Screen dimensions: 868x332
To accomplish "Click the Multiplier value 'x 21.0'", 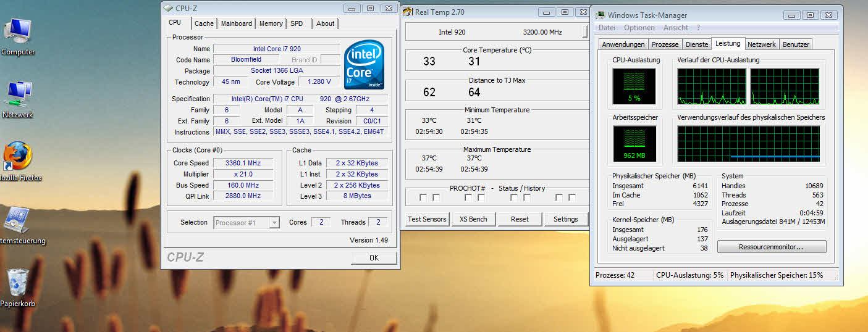I will [243, 175].
